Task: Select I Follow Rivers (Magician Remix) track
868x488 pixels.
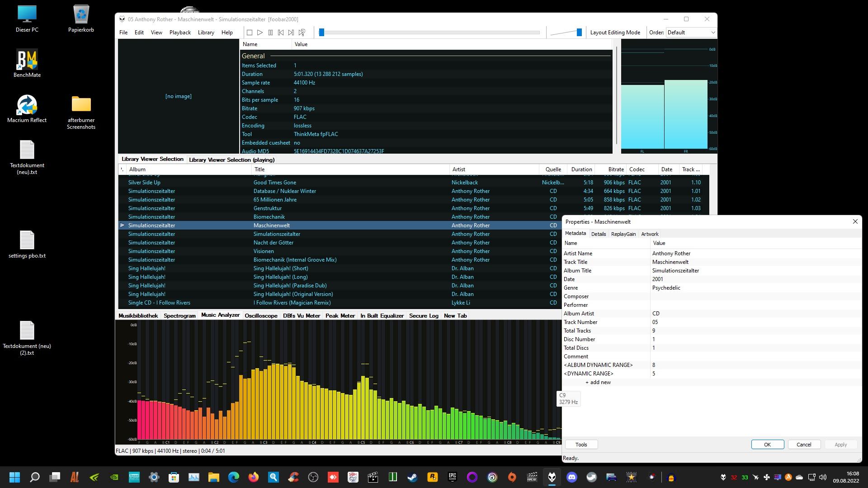Action: coord(292,303)
